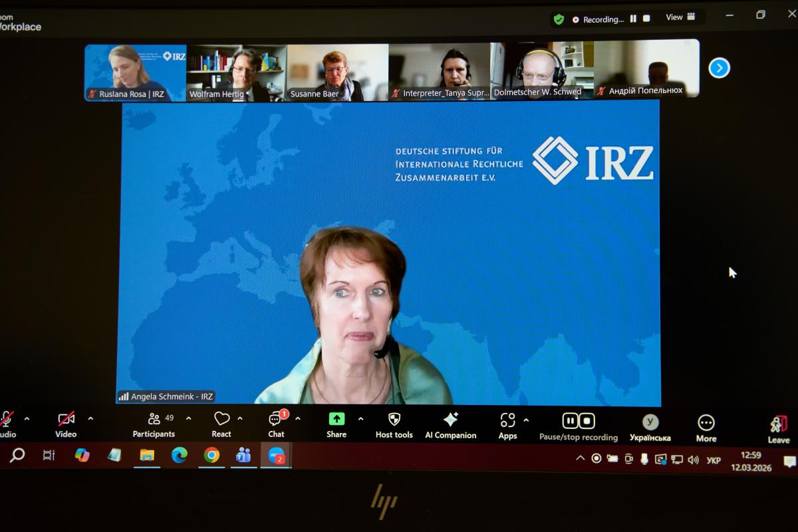Viewport: 798px width, 532px height.
Task: Open the Chat panel
Action: [276, 424]
